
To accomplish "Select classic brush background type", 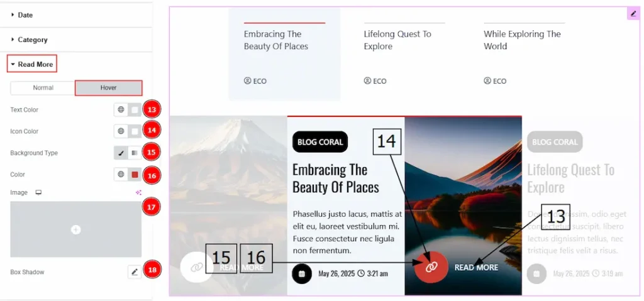I will pyautogui.click(x=121, y=153).
